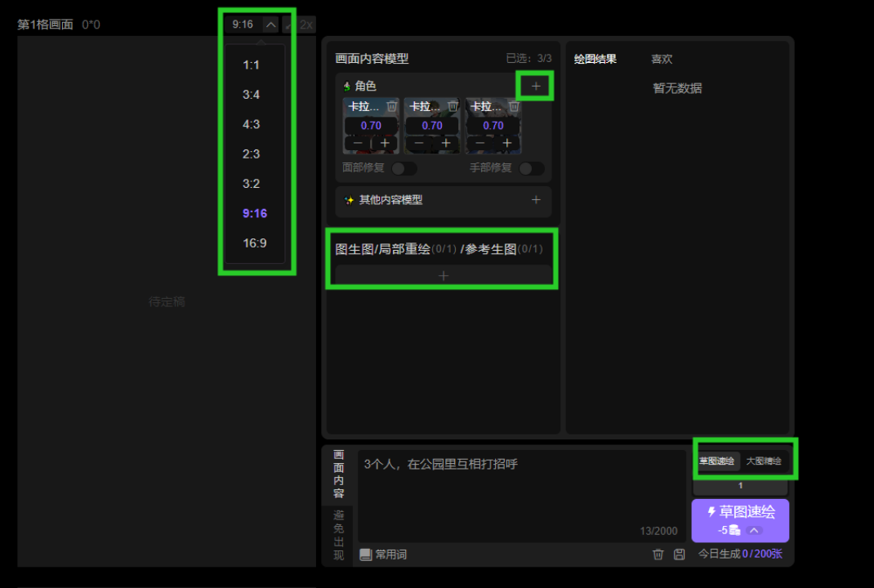Select the 16:9 aspect ratio option
This screenshot has height=588, width=874.
256,243
